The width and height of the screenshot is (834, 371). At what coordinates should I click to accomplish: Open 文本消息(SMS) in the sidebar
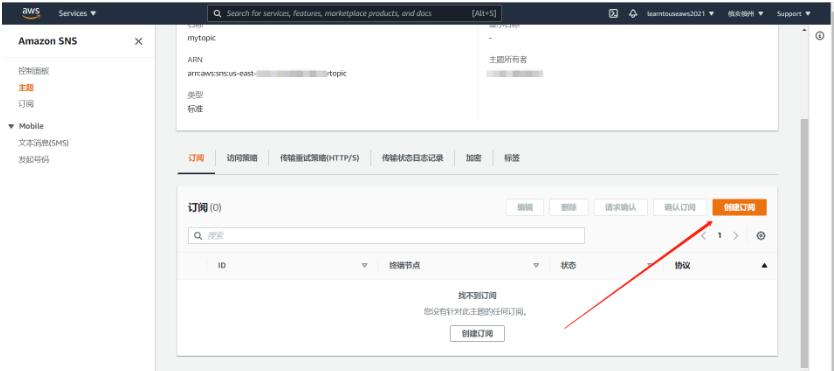44,143
